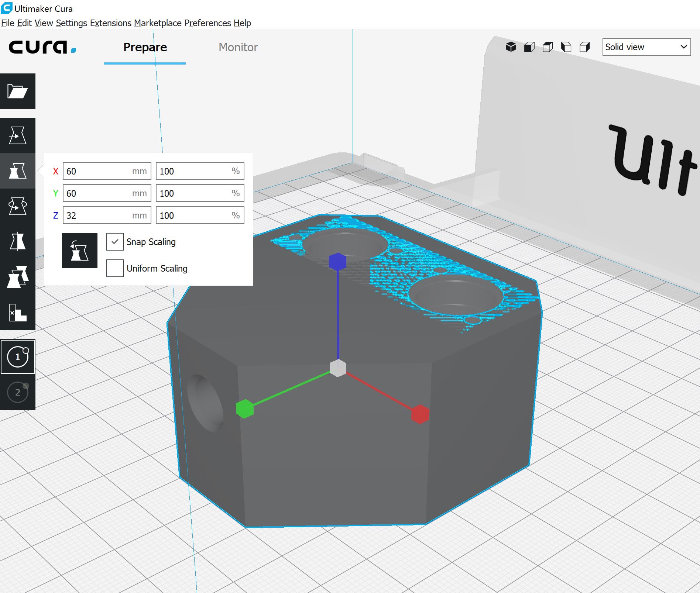Disable the Snap Scaling checkbox

coord(115,242)
